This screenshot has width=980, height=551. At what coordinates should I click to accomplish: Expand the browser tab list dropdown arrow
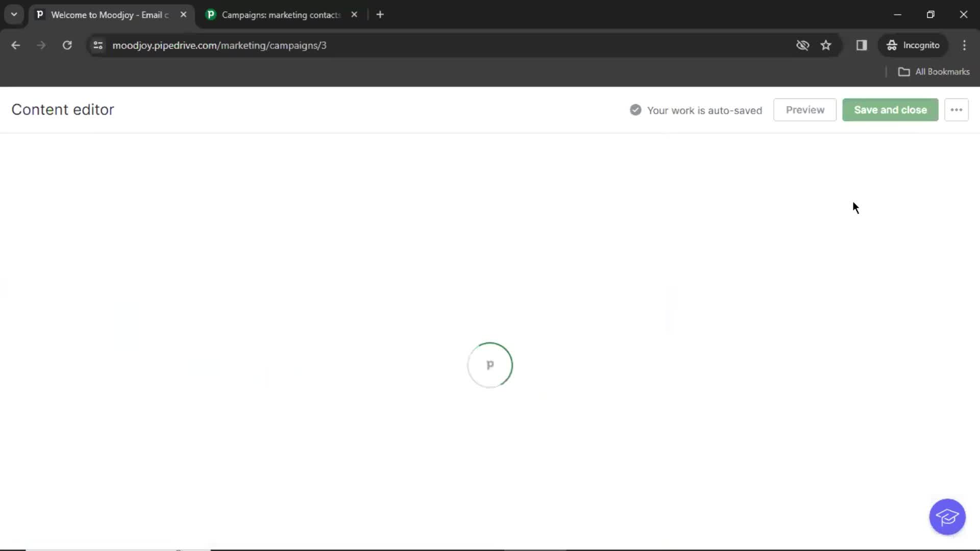tap(13, 14)
